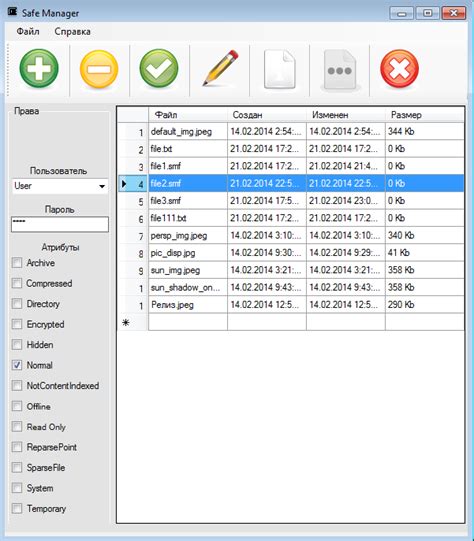
Task: Select the file.txt file cell
Action: [188, 149]
